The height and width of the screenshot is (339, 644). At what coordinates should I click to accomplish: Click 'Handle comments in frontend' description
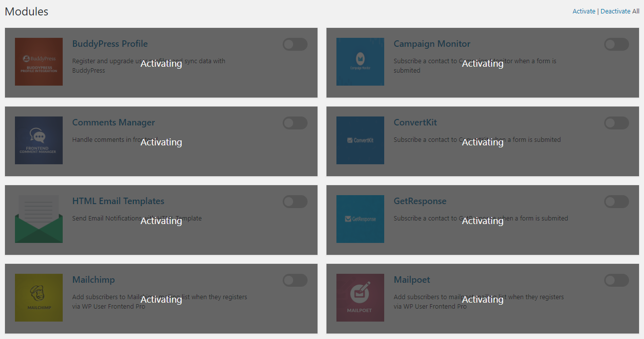coord(114,140)
